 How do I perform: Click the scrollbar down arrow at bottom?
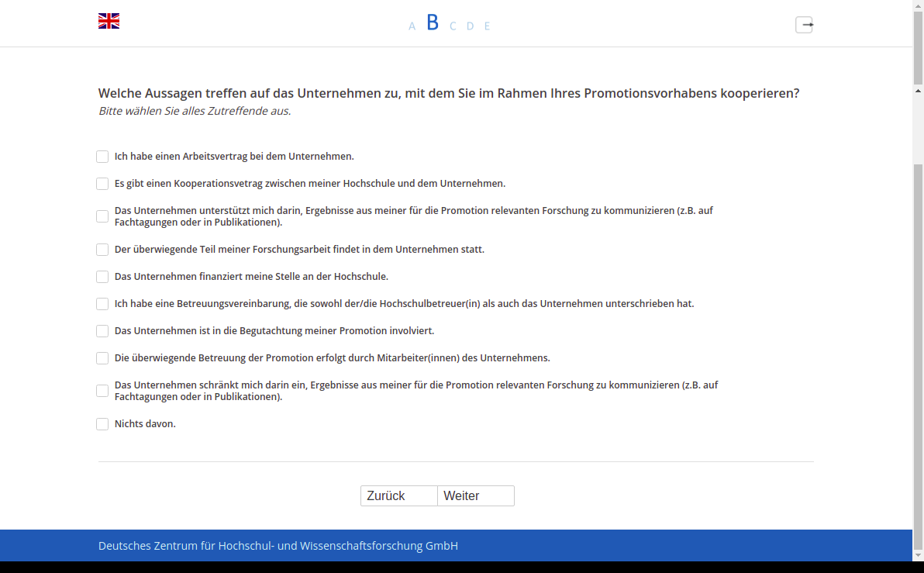coord(918,555)
